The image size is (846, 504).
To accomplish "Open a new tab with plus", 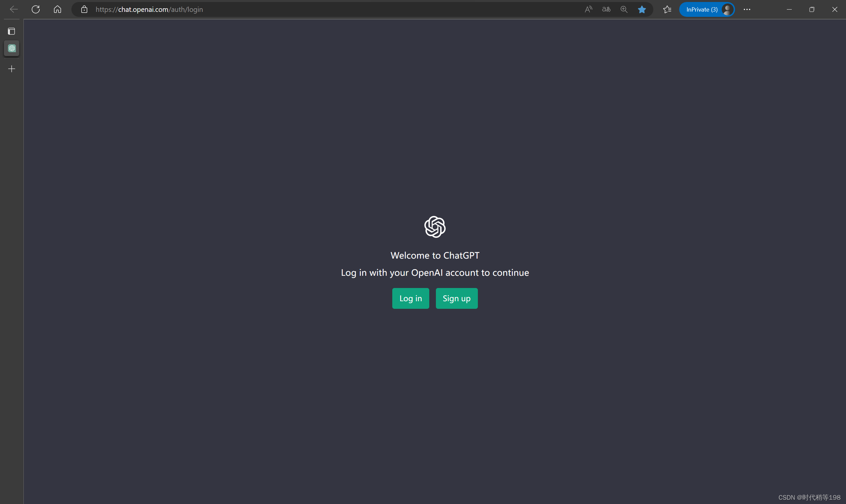I will 12,69.
